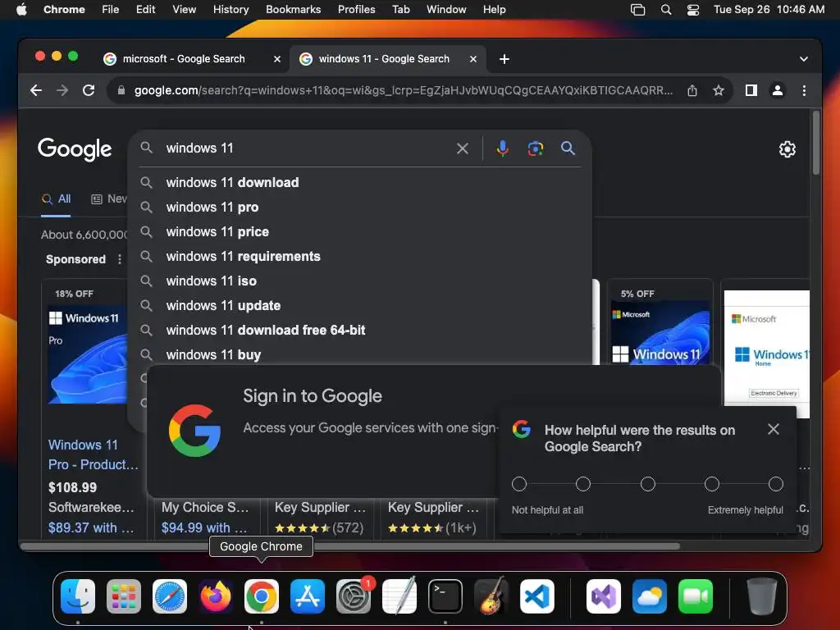Choose suggestion windows 11 download

coord(359,183)
